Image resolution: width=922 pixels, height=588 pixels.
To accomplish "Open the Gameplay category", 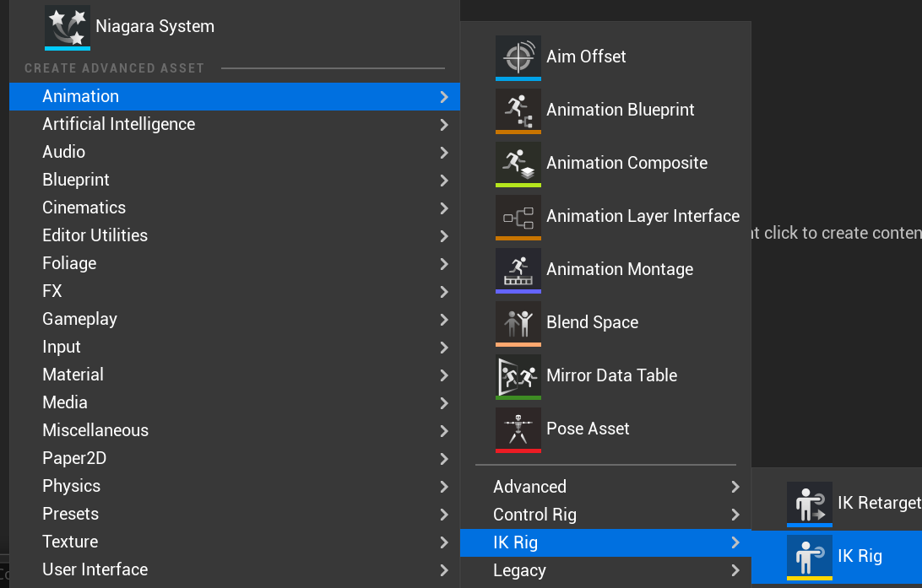I will (235, 319).
